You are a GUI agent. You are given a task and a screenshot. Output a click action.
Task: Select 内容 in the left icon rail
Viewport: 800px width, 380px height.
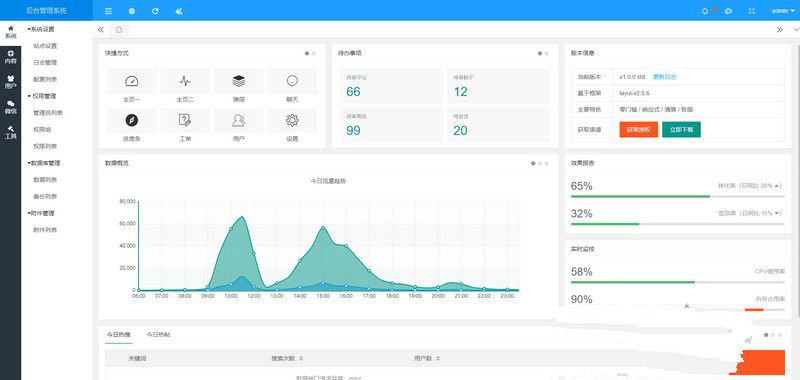click(11, 57)
